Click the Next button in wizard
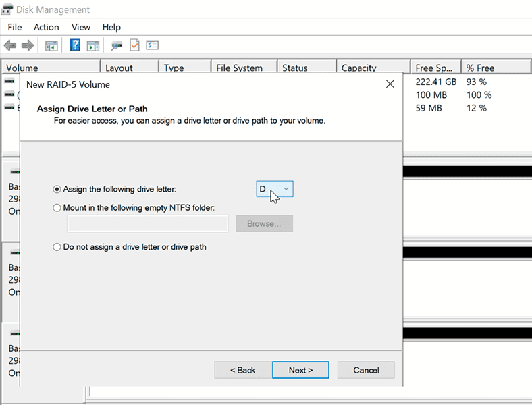Screen dimensions: 532x405 point(300,370)
